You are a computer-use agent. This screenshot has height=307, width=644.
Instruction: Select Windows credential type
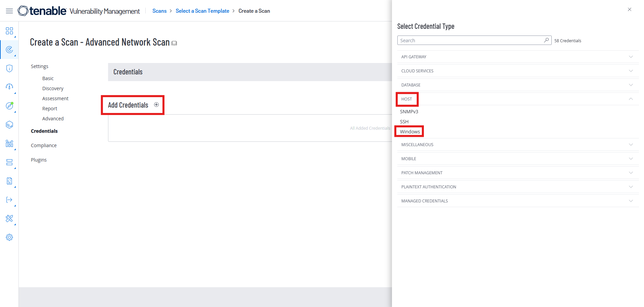(x=410, y=132)
